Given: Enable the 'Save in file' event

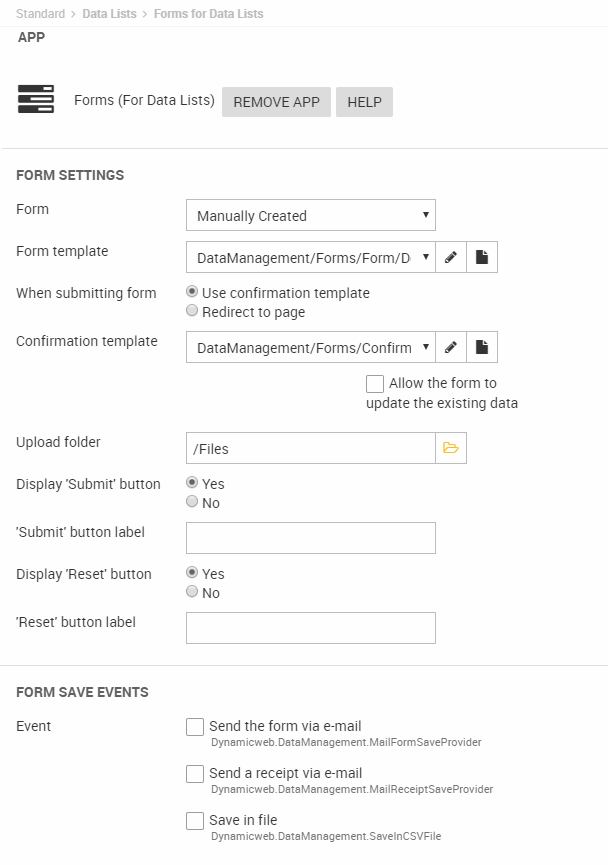Looking at the screenshot, I should (x=195, y=821).
